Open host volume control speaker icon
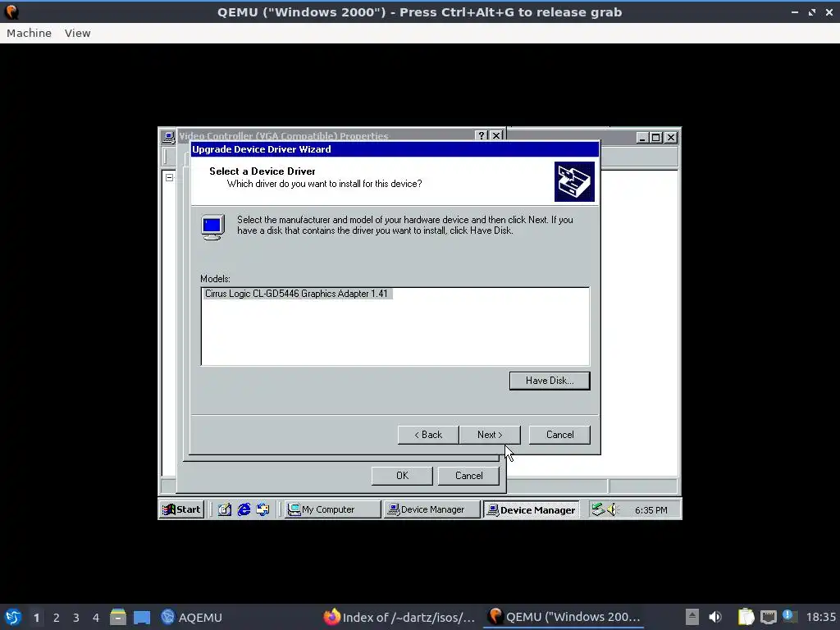 [x=715, y=617]
